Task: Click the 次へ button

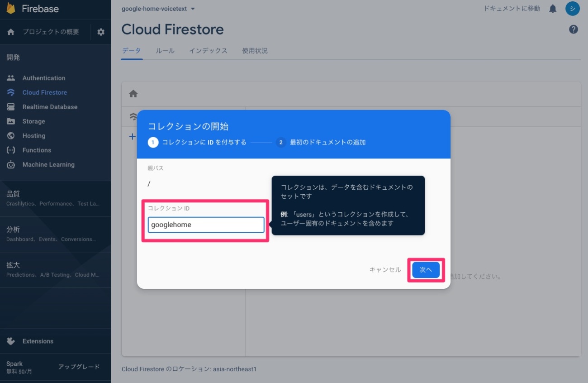Action: (426, 270)
